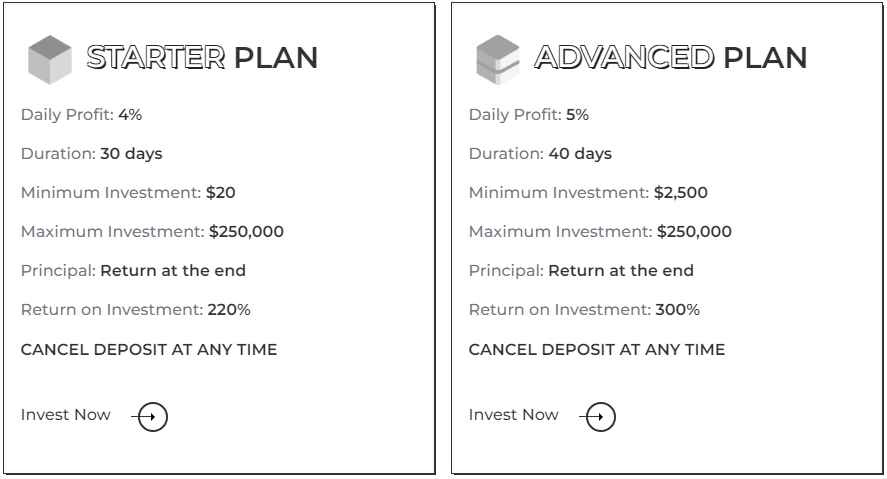This screenshot has width=887, height=479.
Task: Click Advanced Plan CANCEL DEPOSIT AT ANY TIME
Action: (597, 349)
